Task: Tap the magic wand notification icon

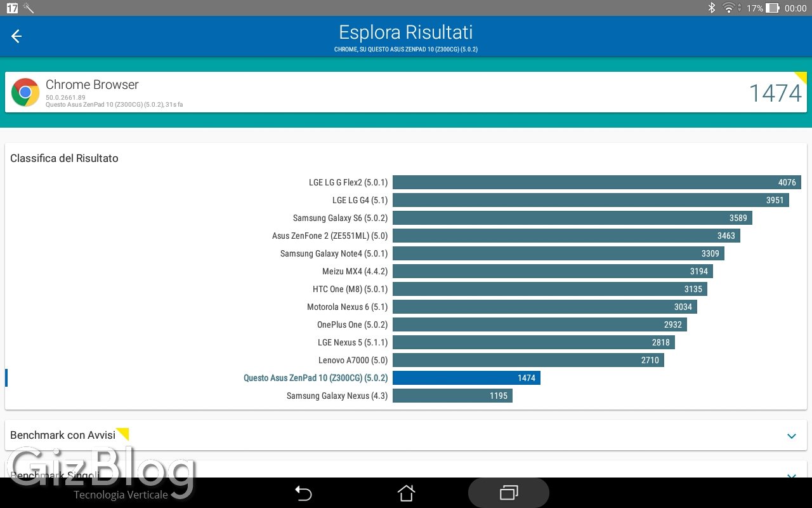Action: pyautogui.click(x=28, y=8)
